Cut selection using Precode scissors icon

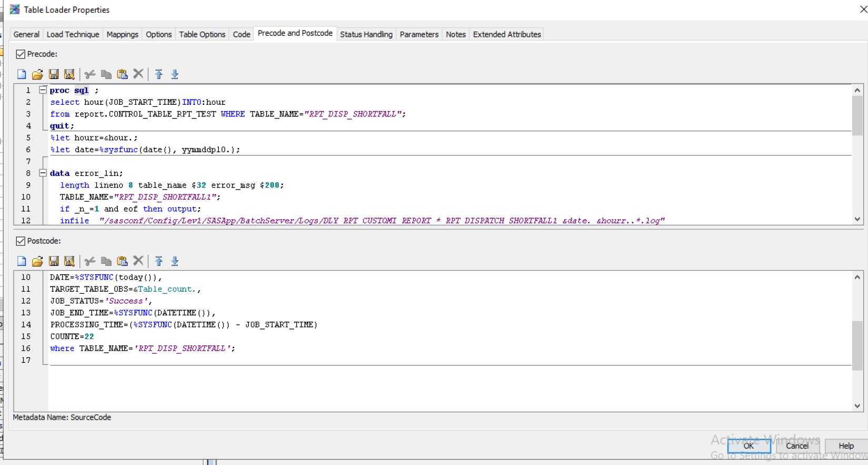[x=90, y=74]
